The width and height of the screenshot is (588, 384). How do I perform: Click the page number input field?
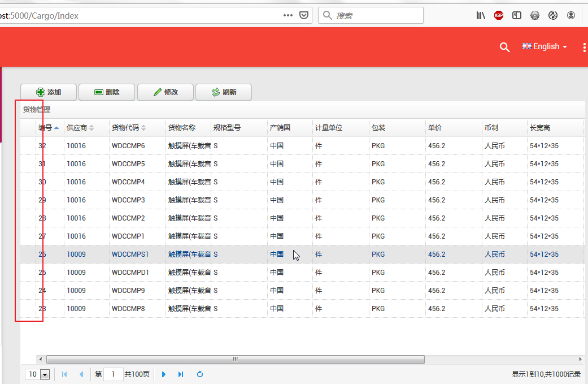[113, 374]
